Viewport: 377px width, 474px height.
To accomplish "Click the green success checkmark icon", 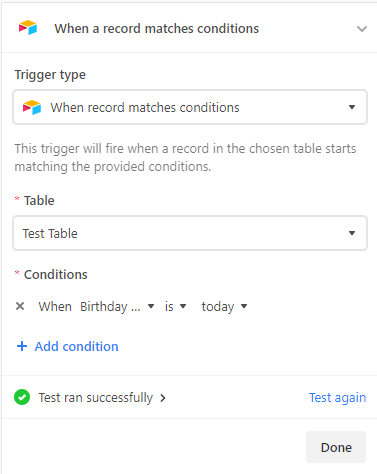I will [x=22, y=397].
